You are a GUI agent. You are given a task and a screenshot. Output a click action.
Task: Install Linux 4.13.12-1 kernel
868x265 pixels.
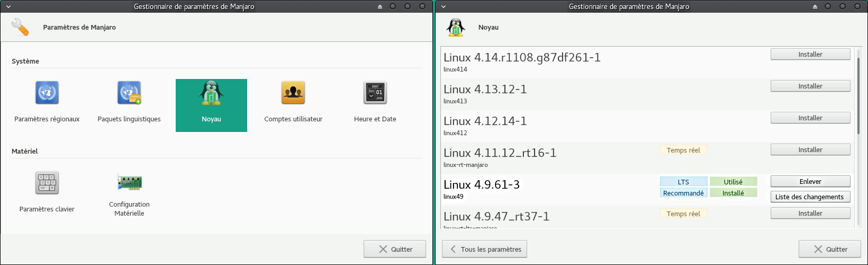point(810,86)
